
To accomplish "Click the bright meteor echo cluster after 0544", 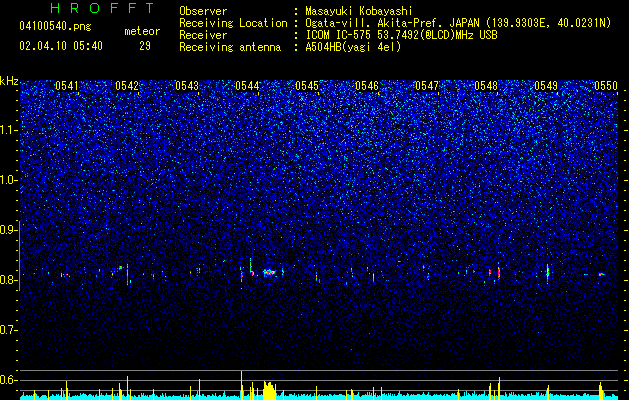I will coord(270,272).
